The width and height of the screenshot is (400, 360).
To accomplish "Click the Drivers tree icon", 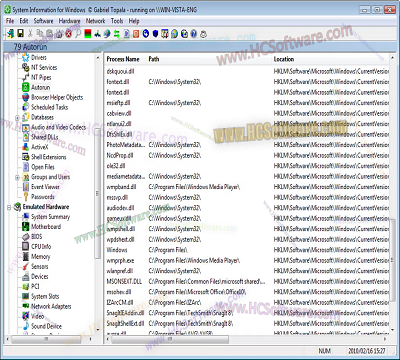I will (x=26, y=58).
